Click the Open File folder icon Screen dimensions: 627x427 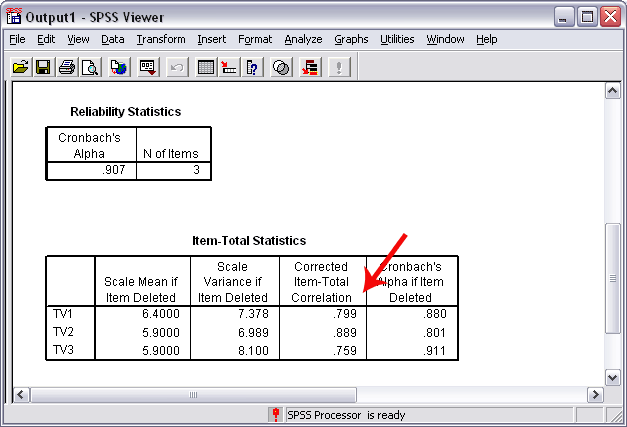20,67
